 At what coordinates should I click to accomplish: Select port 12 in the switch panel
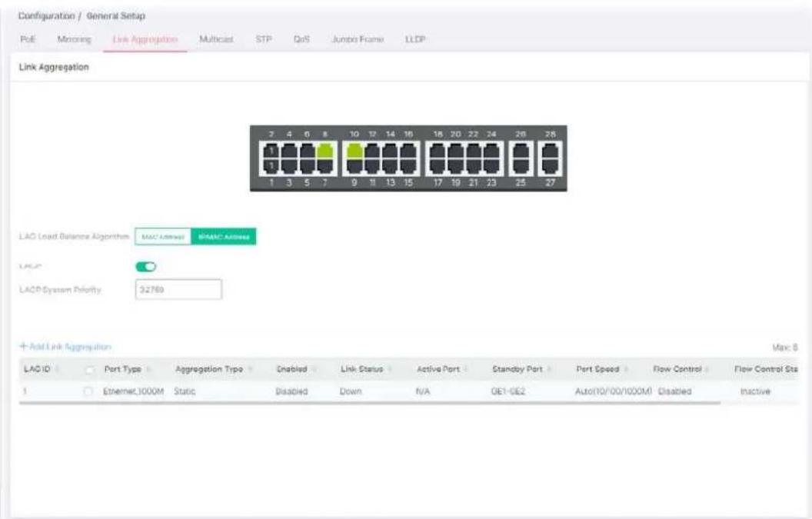coord(372,151)
